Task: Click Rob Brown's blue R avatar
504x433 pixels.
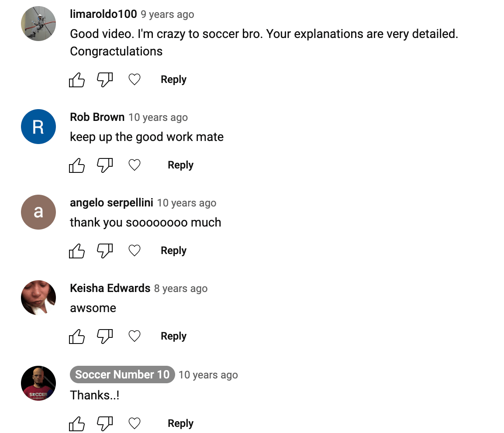Action: [x=38, y=127]
